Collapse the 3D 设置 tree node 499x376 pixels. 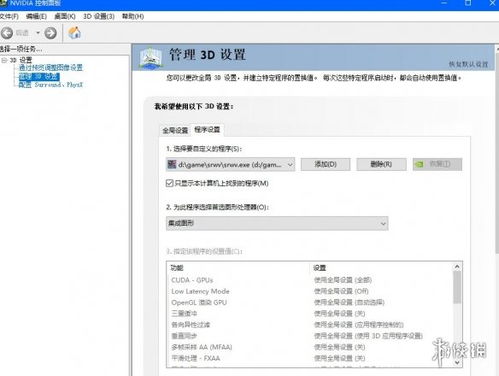tap(4, 60)
